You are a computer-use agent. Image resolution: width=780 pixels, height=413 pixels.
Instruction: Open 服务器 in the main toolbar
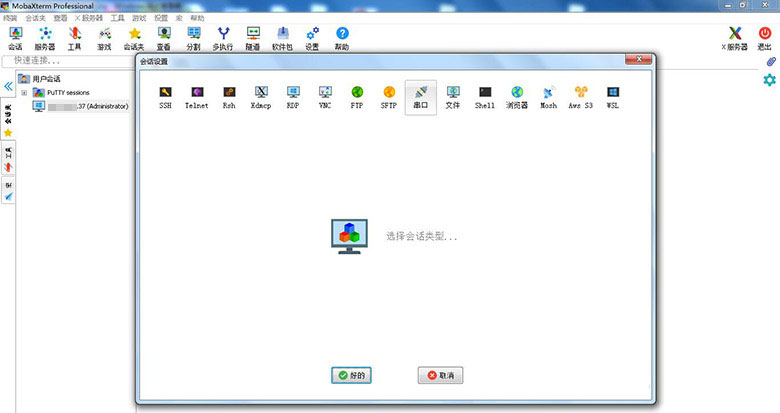[45, 39]
